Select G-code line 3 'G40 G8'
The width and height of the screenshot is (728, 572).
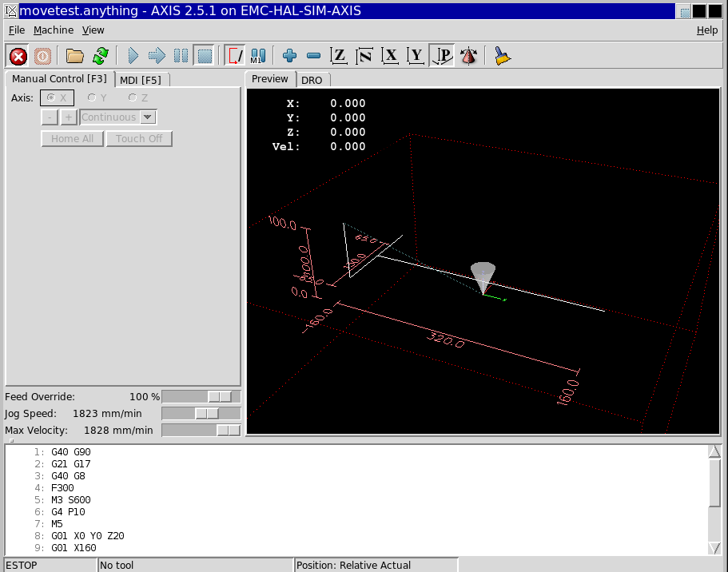(x=68, y=476)
